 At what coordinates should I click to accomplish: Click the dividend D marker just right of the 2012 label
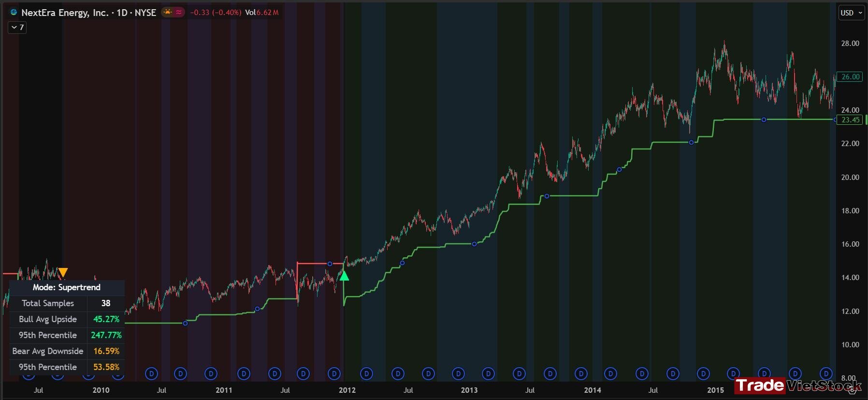tap(367, 373)
